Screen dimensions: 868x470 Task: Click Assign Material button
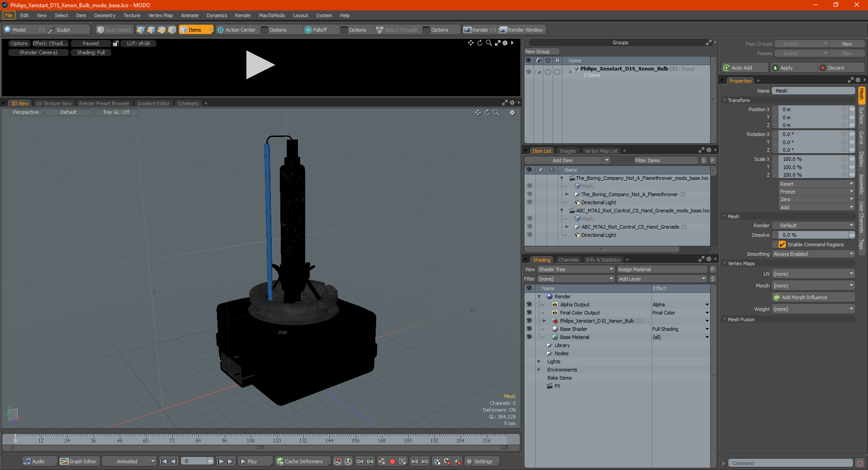pyautogui.click(x=662, y=269)
